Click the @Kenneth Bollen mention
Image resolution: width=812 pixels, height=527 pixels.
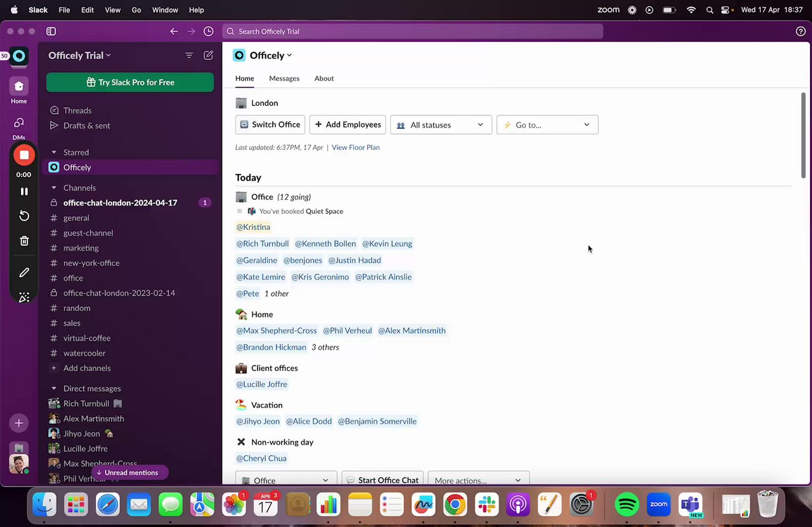pos(325,244)
